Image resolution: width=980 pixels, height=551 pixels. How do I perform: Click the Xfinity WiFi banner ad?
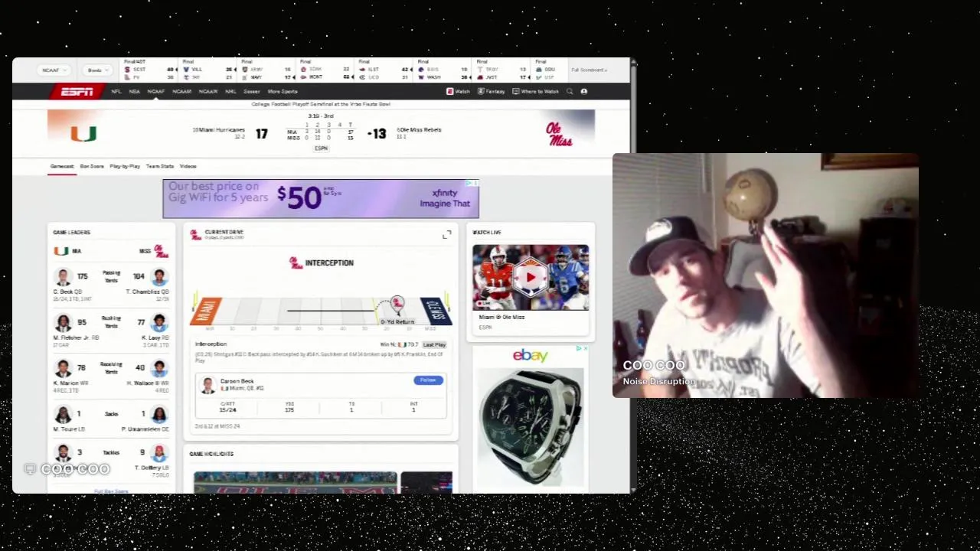321,199
